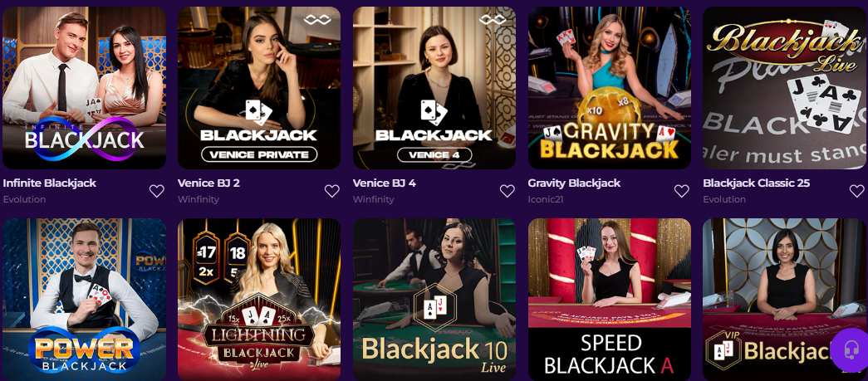Select Blackjack 10 Live game tile
Image resolution: width=868 pixels, height=381 pixels.
pyautogui.click(x=434, y=300)
